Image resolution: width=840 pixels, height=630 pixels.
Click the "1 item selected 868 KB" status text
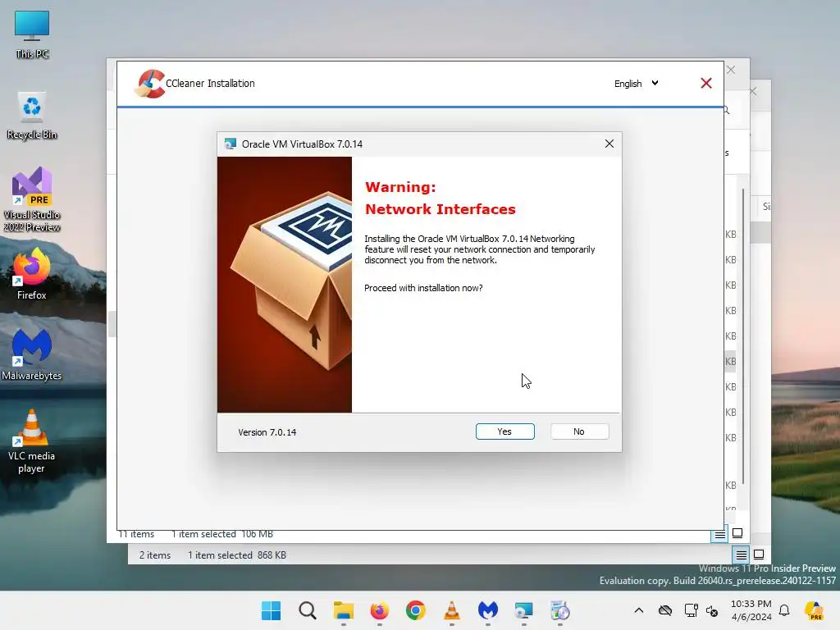(x=237, y=555)
